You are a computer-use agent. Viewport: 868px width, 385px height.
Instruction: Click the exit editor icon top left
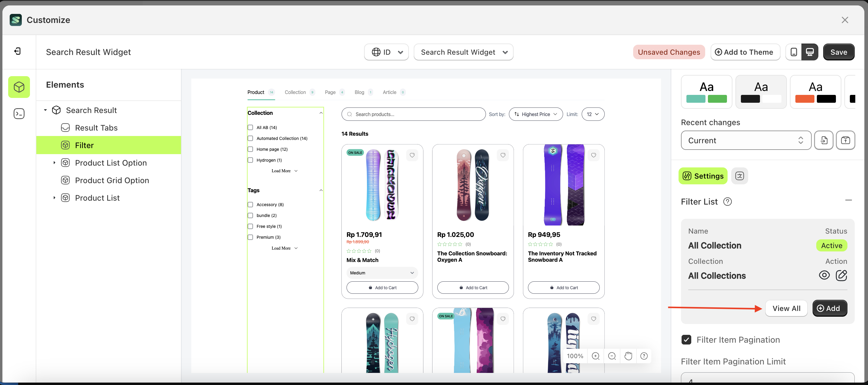coord(18,51)
